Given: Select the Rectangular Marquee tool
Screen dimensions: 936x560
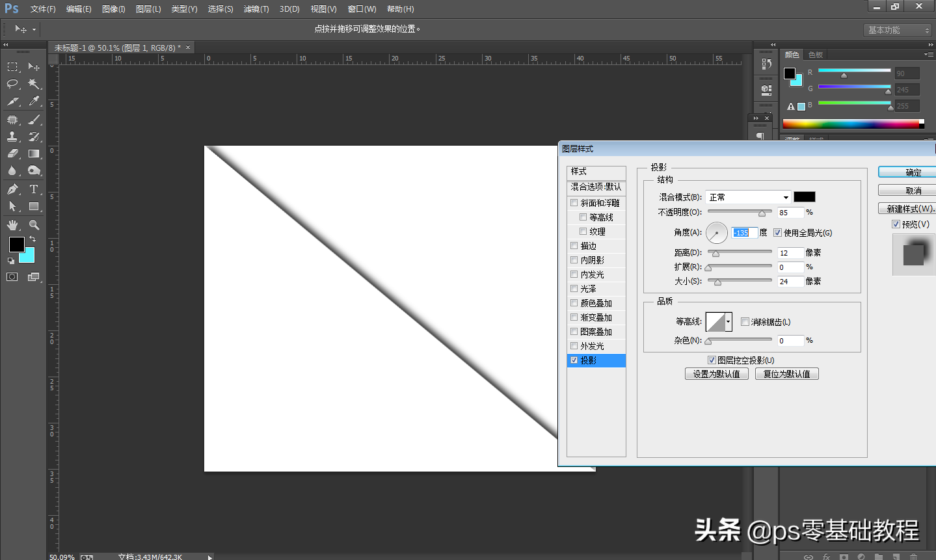Looking at the screenshot, I should pos(12,66).
